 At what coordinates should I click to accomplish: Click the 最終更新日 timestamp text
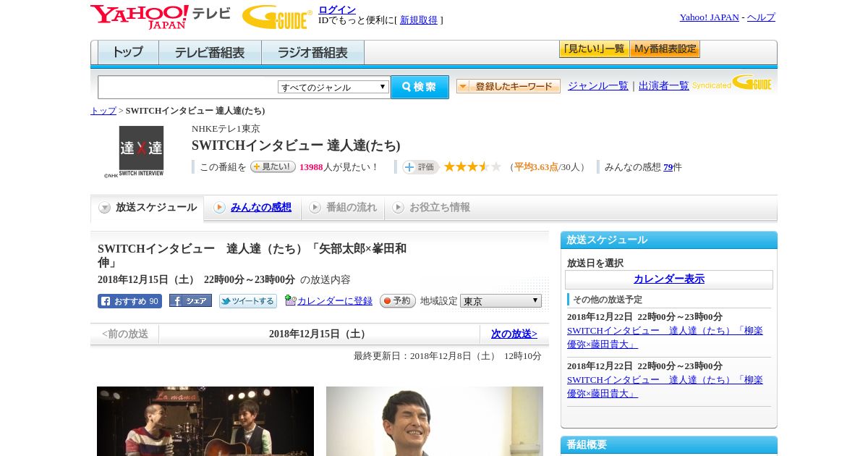[448, 356]
